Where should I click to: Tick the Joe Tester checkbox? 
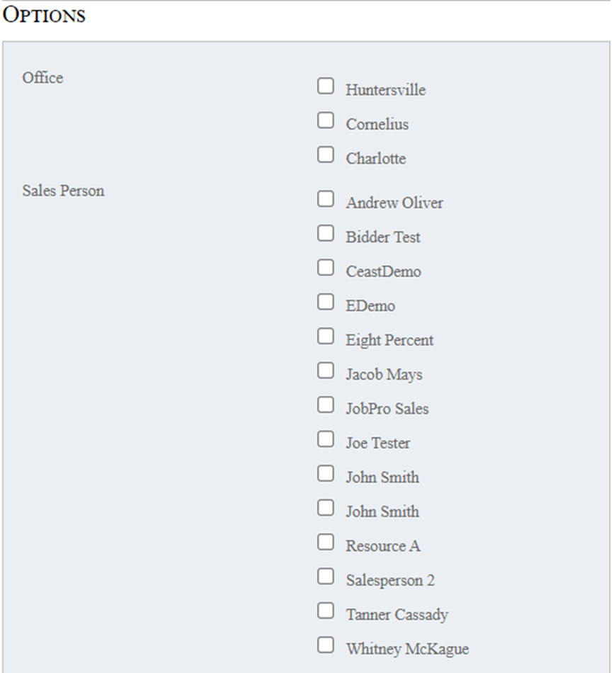(325, 439)
